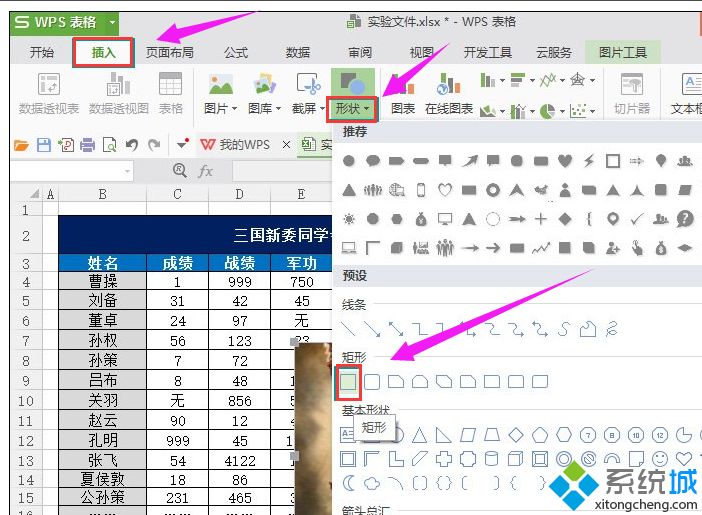The height and width of the screenshot is (515, 702).
Task: Open the 图片工具 tab
Action: tap(623, 52)
